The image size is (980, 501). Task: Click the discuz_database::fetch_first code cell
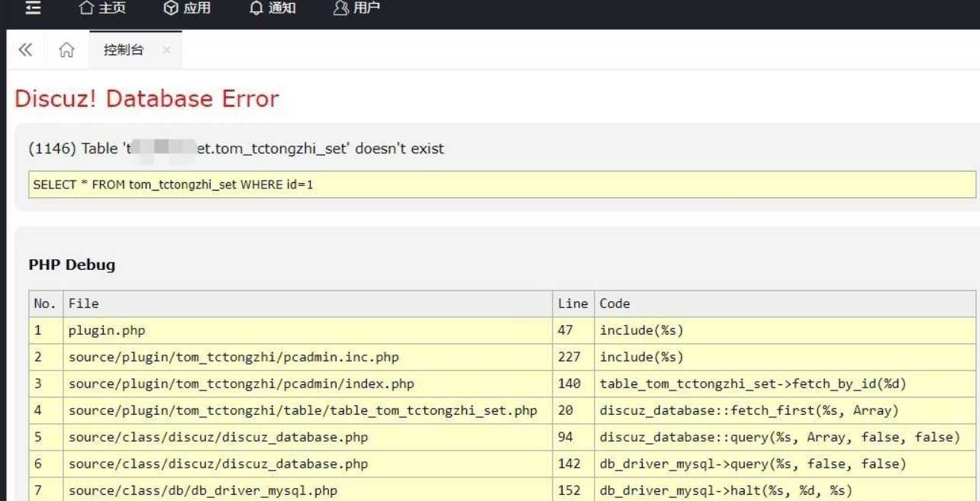click(785, 410)
